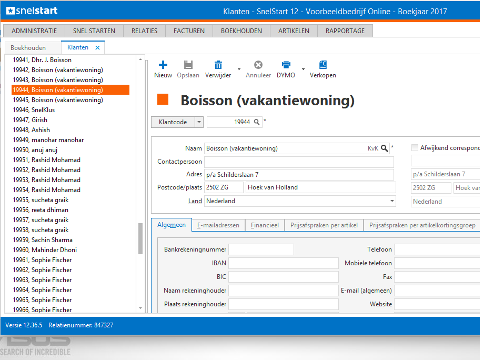Click the Naam rekeninghouder field
480x360 pixels.
click(x=283, y=290)
